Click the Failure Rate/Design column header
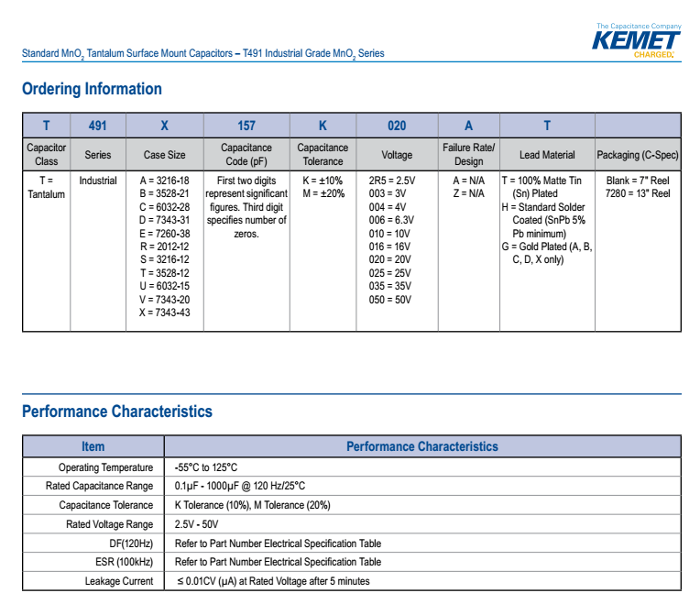The width and height of the screenshot is (700, 615). 468,154
